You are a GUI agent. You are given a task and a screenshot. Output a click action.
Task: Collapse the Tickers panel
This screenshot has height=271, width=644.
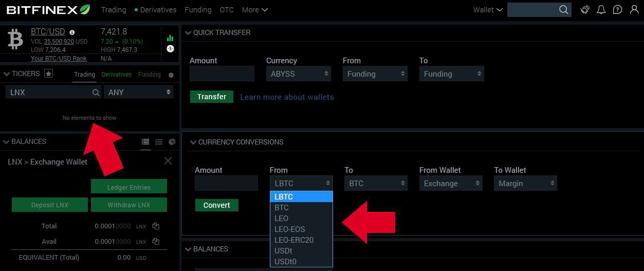pos(7,74)
